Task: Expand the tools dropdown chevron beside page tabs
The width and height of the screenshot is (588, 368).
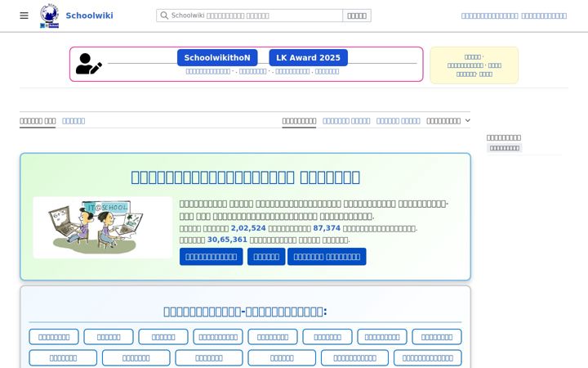Action: pyautogui.click(x=468, y=120)
